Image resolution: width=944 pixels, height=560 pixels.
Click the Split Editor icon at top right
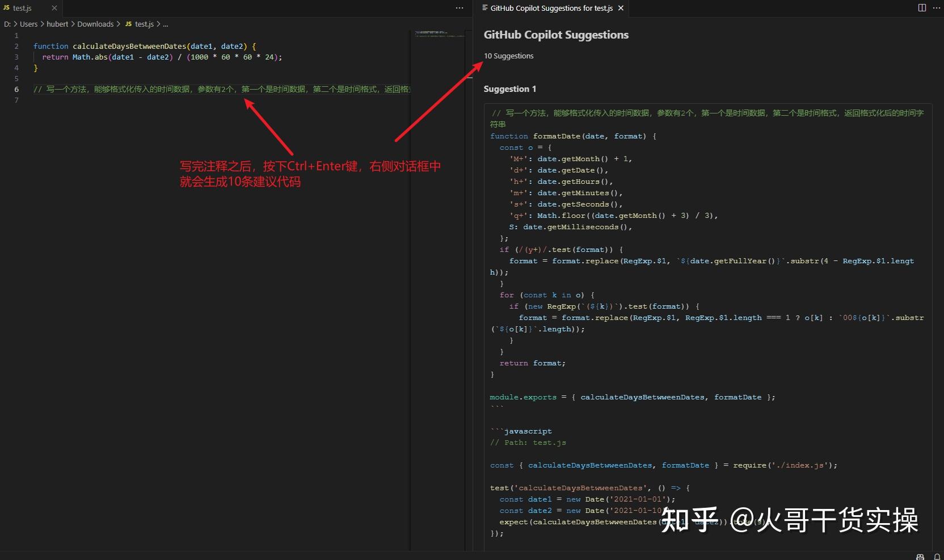point(921,8)
